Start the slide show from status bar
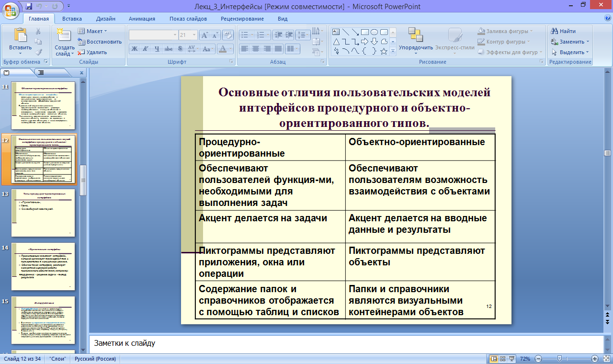Viewport: 613px width, 364px height. [512, 359]
